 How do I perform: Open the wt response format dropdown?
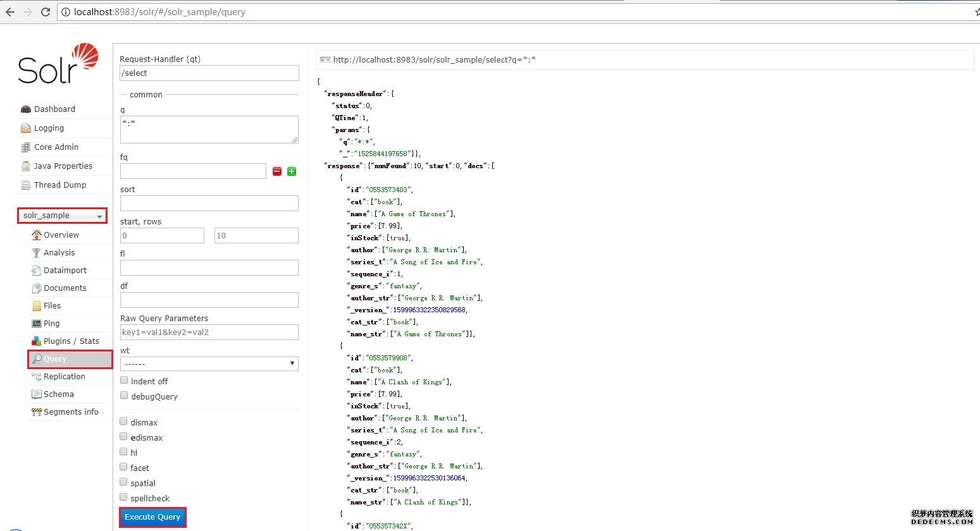pos(209,363)
